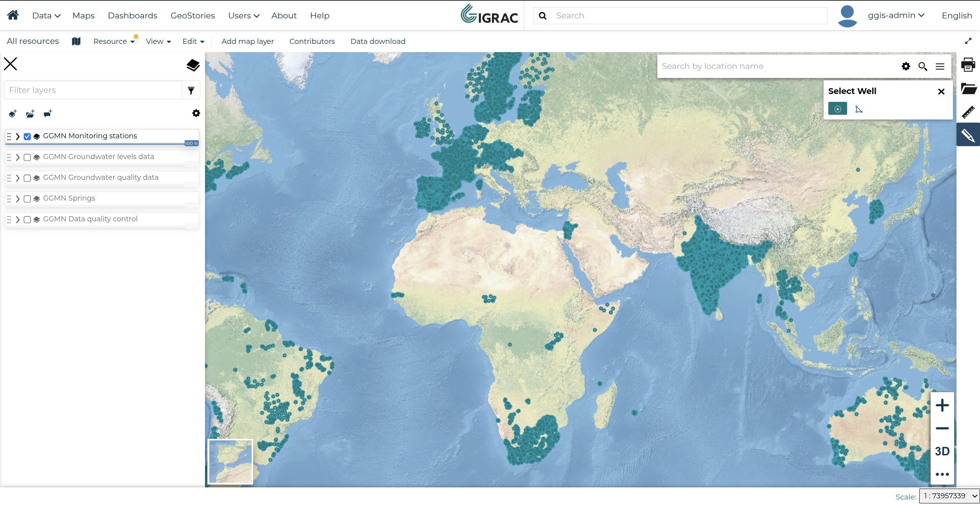Viewport: 980px width, 505px height.
Task: Click the Add map layer button
Action: point(247,41)
